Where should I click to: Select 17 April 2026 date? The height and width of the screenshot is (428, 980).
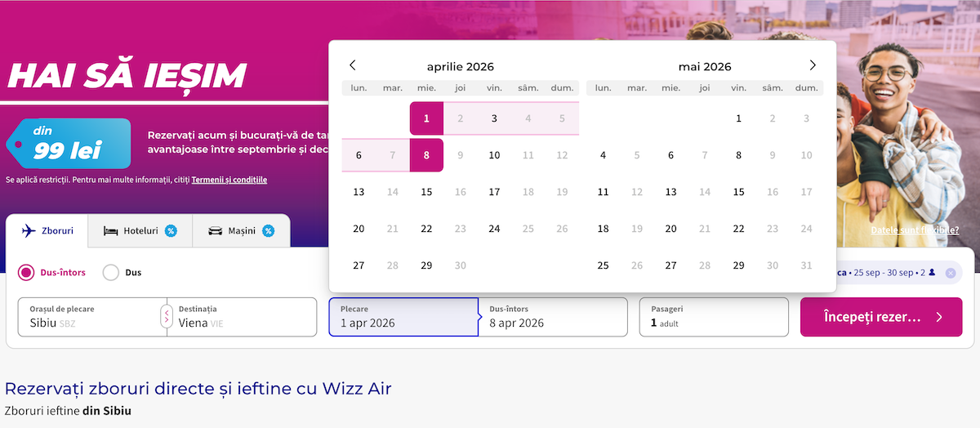pyautogui.click(x=494, y=192)
